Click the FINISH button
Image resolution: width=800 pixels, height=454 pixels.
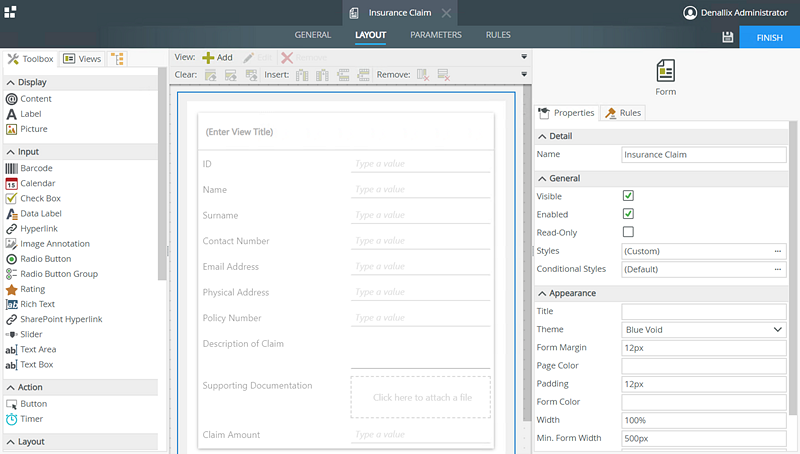pos(769,37)
